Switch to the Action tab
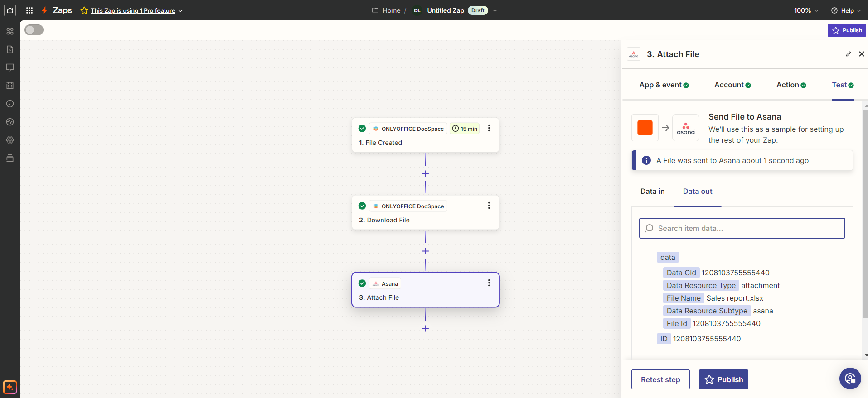This screenshot has width=868, height=398. tap(791, 85)
